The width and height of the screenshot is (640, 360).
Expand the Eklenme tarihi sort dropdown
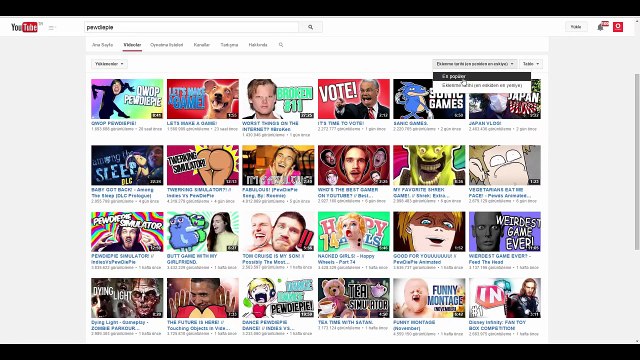475,64
